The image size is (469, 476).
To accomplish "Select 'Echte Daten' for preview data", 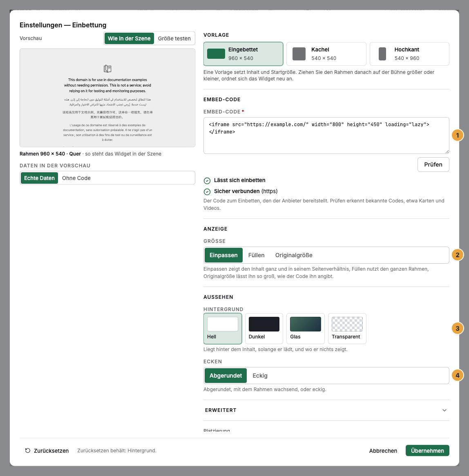I will tap(39, 178).
